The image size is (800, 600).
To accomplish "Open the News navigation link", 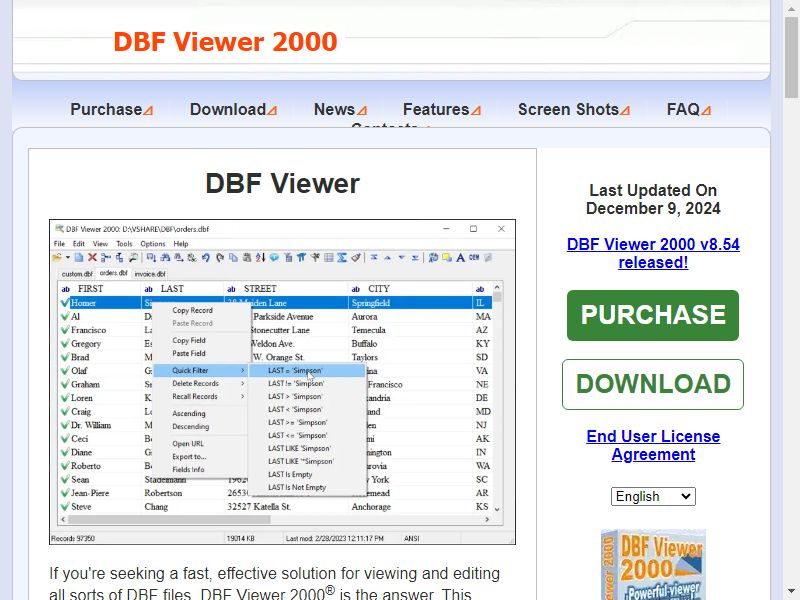I will (x=340, y=109).
